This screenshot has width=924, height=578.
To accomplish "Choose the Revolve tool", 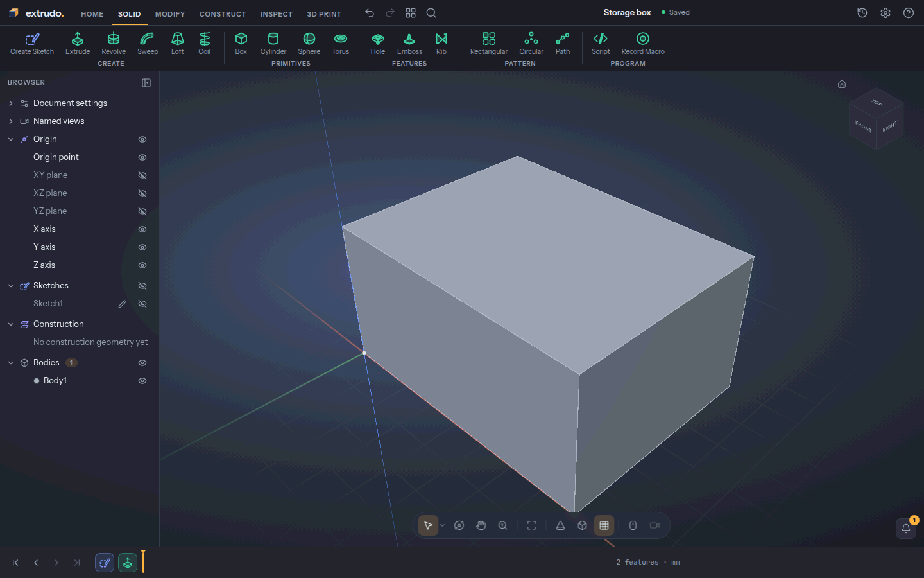I will pos(114,44).
